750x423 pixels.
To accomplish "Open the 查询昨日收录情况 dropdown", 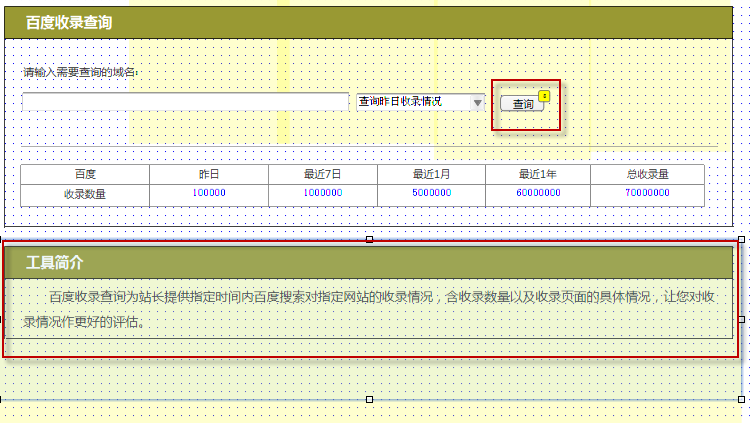I will pos(420,102).
